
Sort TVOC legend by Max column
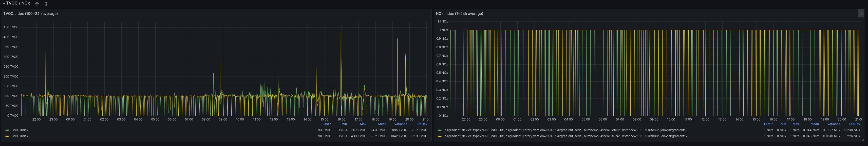363,124
